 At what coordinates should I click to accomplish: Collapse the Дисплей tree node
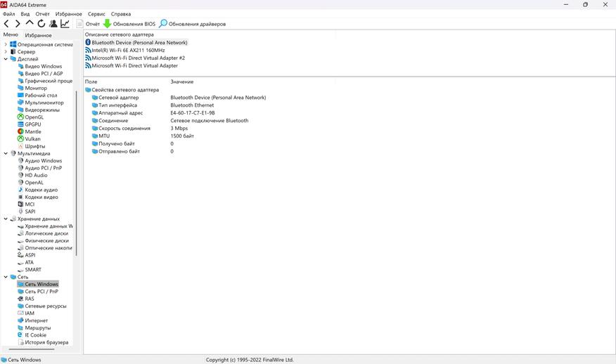pyautogui.click(x=6, y=59)
